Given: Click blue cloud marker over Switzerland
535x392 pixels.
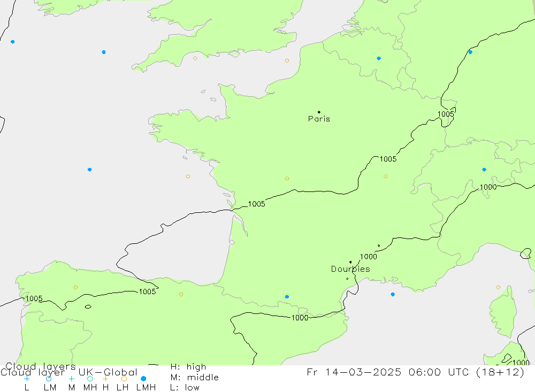Looking at the screenshot, I should click(484, 170).
